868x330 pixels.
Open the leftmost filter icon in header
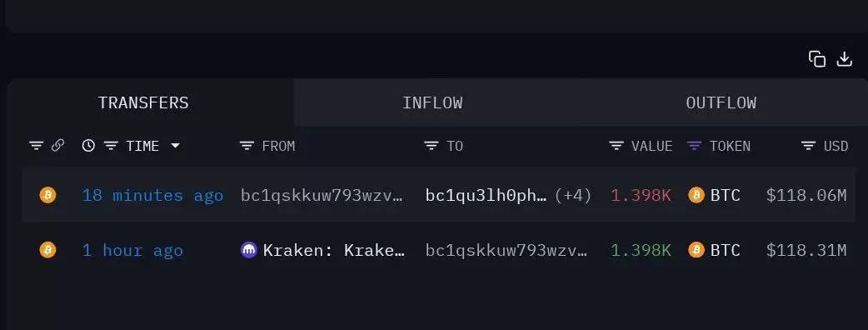point(37,146)
